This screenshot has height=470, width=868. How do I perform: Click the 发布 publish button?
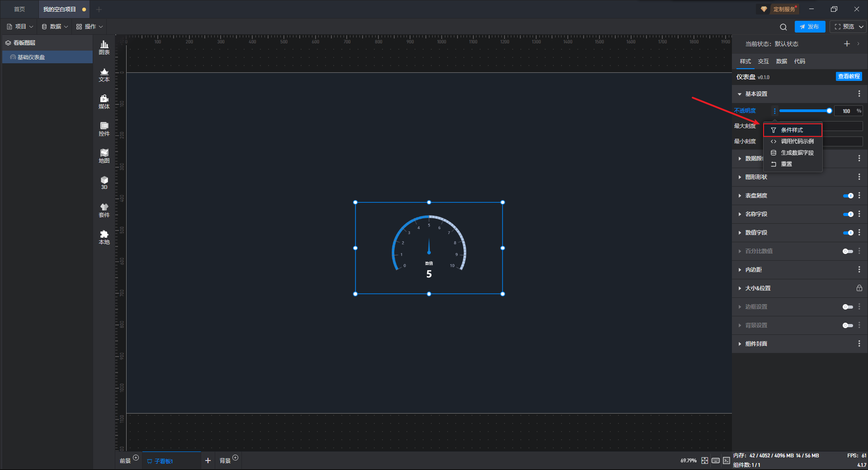810,27
